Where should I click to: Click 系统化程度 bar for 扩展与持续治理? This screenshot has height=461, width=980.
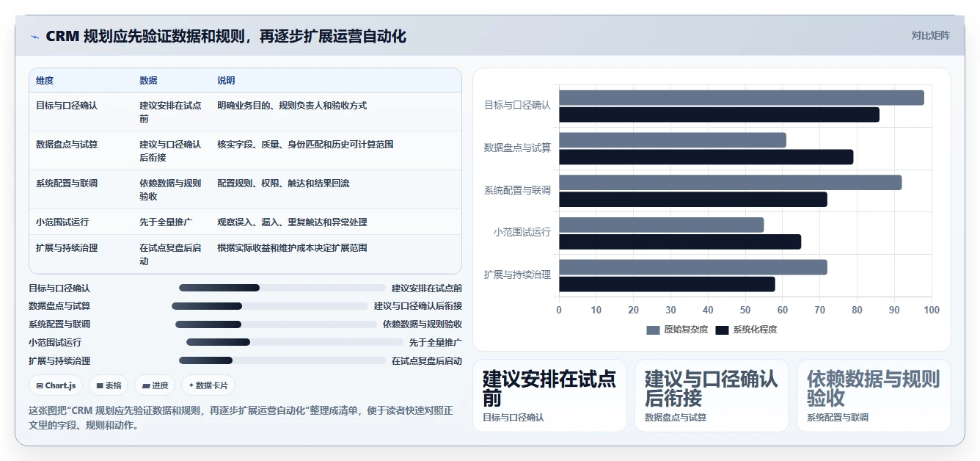point(667,284)
